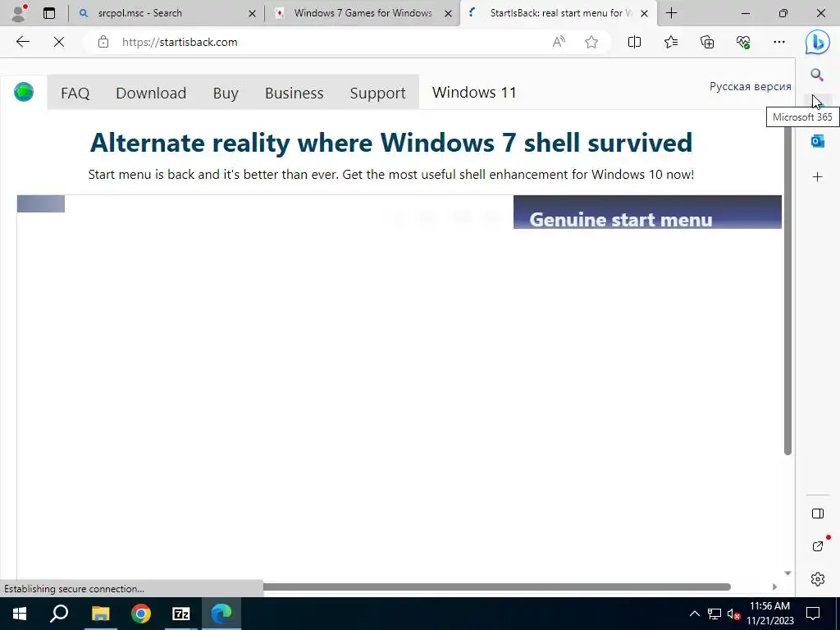Open the Outlook sidebar icon

[x=818, y=141]
